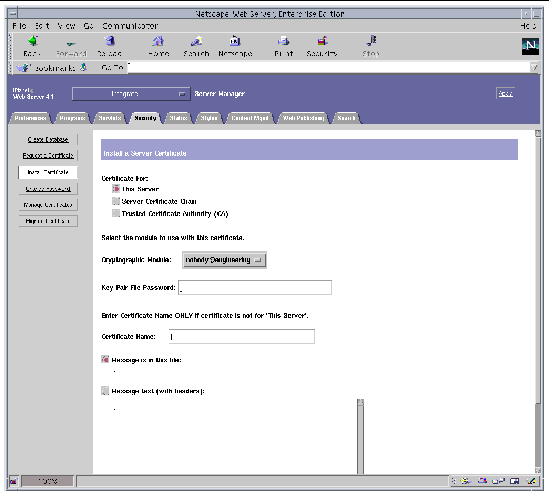The image size is (549, 496).
Task: Open the File menu
Action: tap(19, 26)
